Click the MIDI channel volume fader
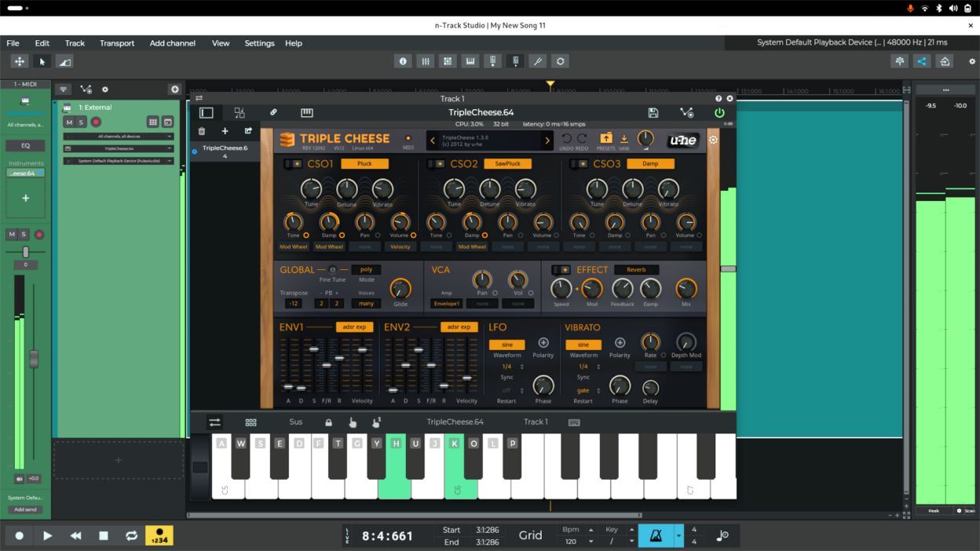Screen dimensions: 980x551 [x=34, y=359]
